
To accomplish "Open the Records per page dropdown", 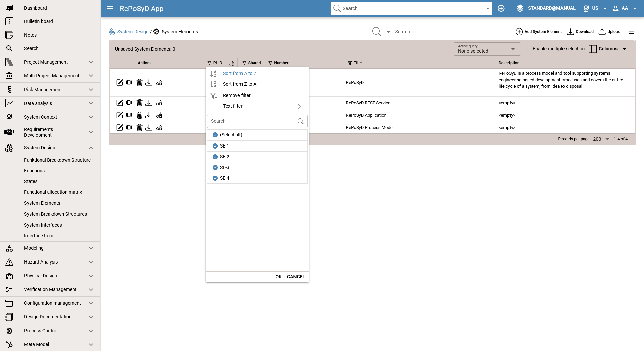I will click(x=601, y=139).
